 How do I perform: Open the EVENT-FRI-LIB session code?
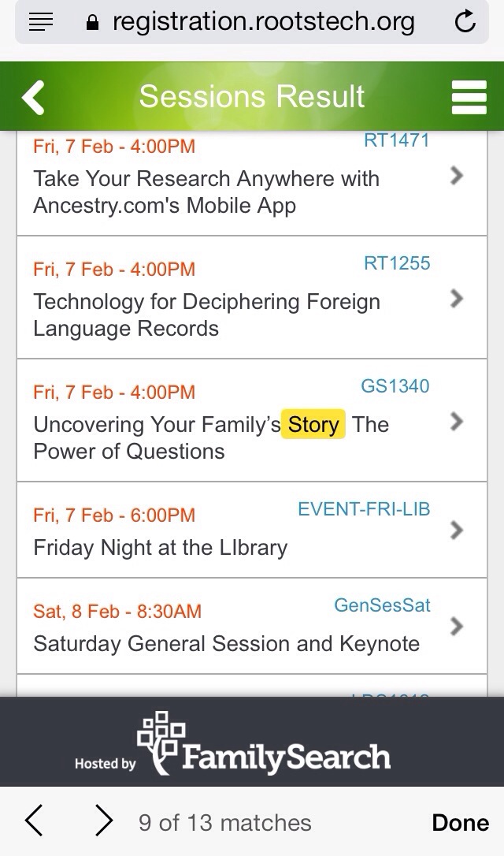tap(364, 509)
